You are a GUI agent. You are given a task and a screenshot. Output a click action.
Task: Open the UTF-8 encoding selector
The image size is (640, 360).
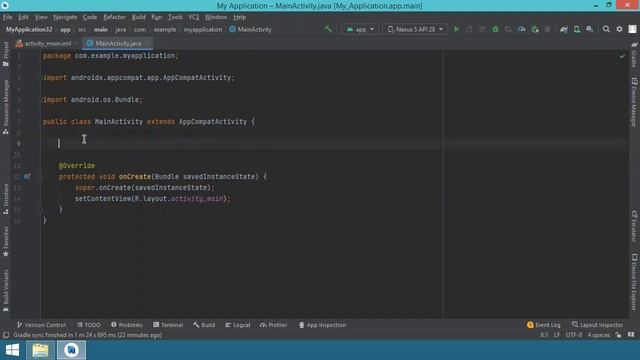[573, 335]
